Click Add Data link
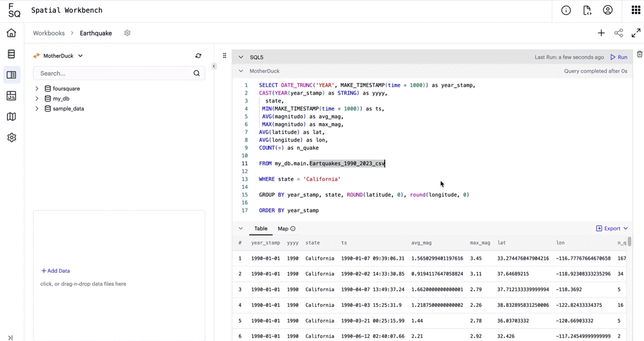 [x=55, y=271]
